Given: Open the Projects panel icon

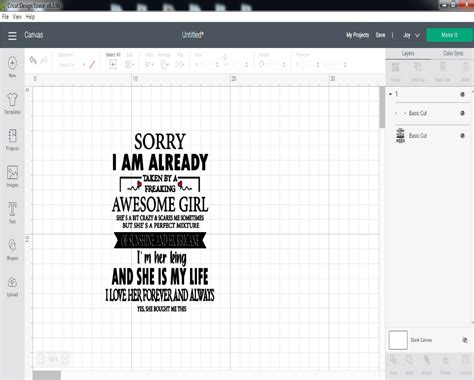Looking at the screenshot, I should click(12, 136).
